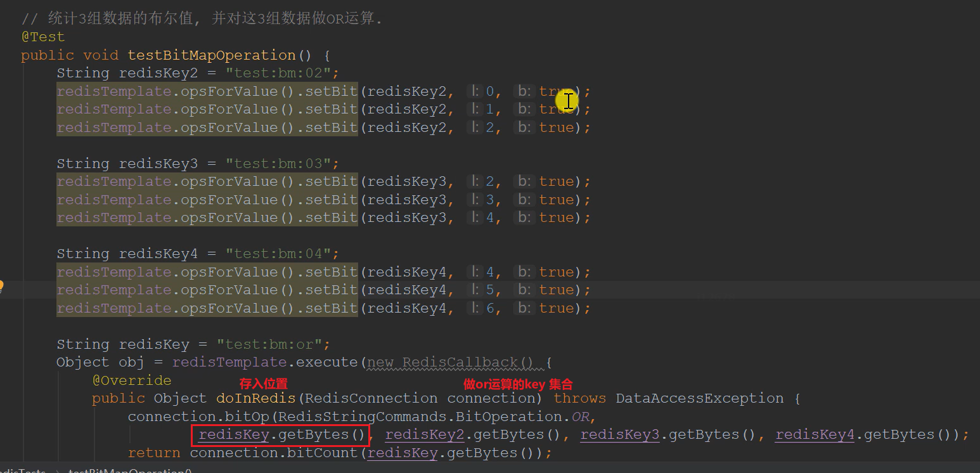Click redisTemplate in redisKey3 offset 2 line

[114, 181]
